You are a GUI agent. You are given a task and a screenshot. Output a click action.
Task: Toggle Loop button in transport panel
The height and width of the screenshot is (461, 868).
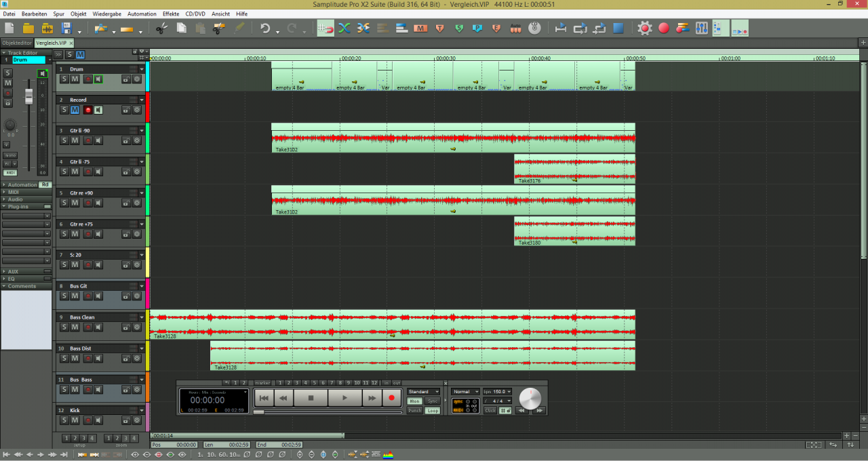(x=432, y=411)
